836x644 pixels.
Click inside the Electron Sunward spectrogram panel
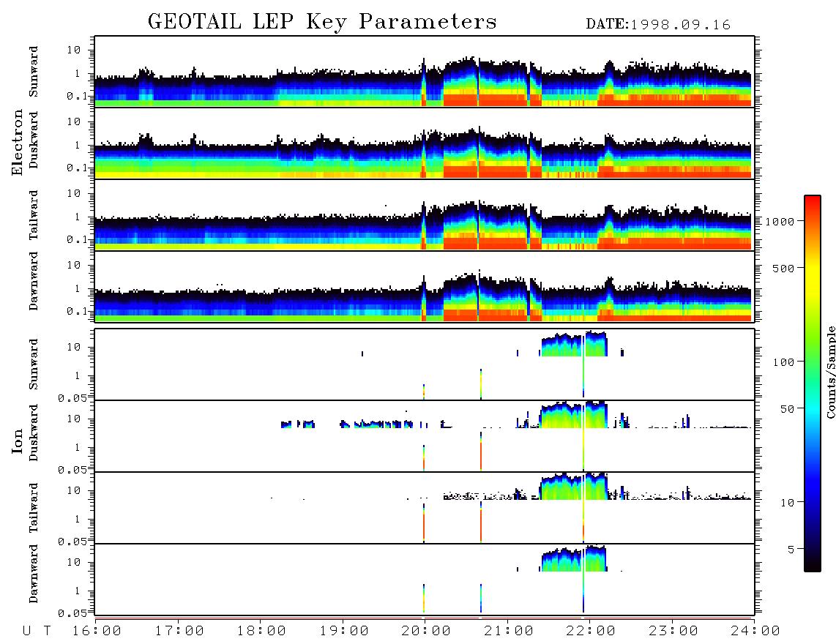pyautogui.click(x=425, y=72)
